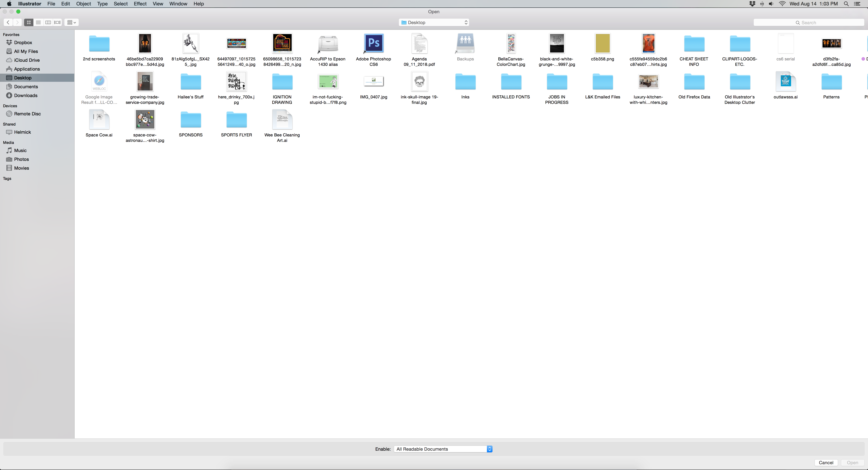Click the Wi-Fi status icon
This screenshot has width=868, height=470.
point(782,4)
